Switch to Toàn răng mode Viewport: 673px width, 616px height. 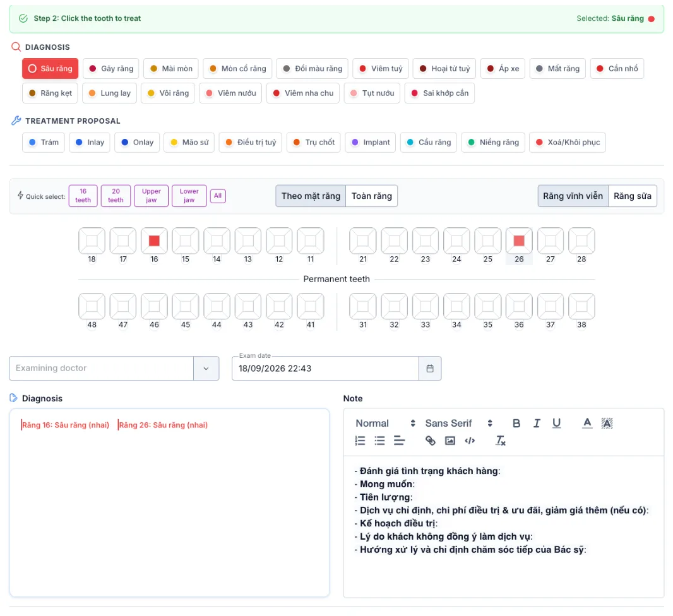(x=372, y=196)
